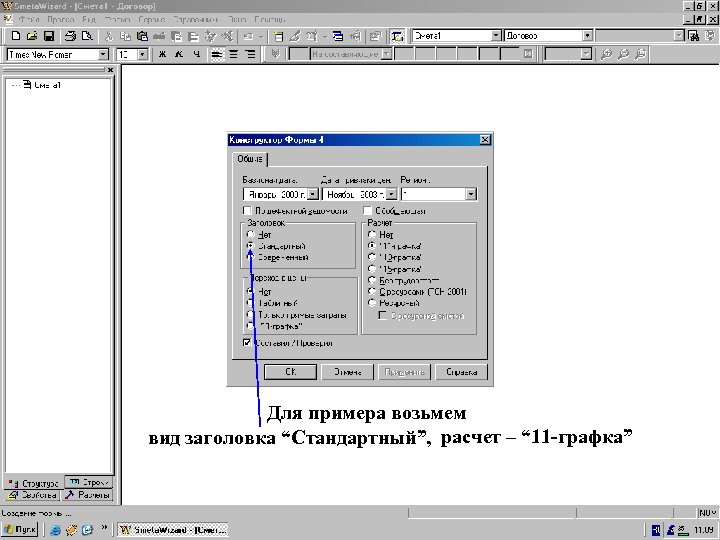
Task: Click the New document toolbar icon
Action: coord(16,36)
